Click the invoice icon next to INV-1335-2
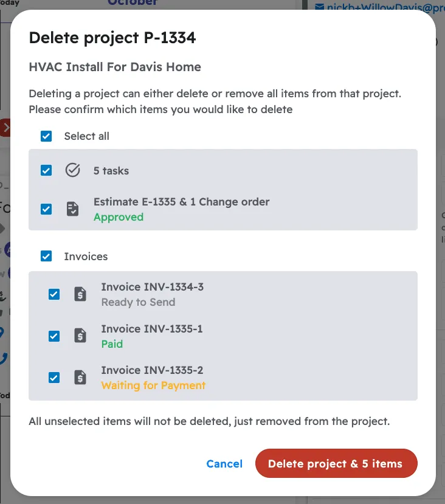Viewport: 445px width, 504px height. [80, 377]
